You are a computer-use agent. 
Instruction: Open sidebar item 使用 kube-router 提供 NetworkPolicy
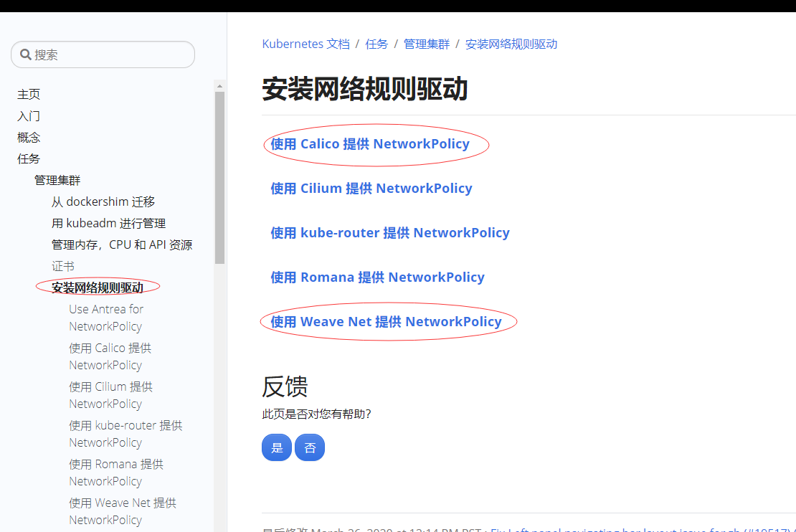[125, 434]
